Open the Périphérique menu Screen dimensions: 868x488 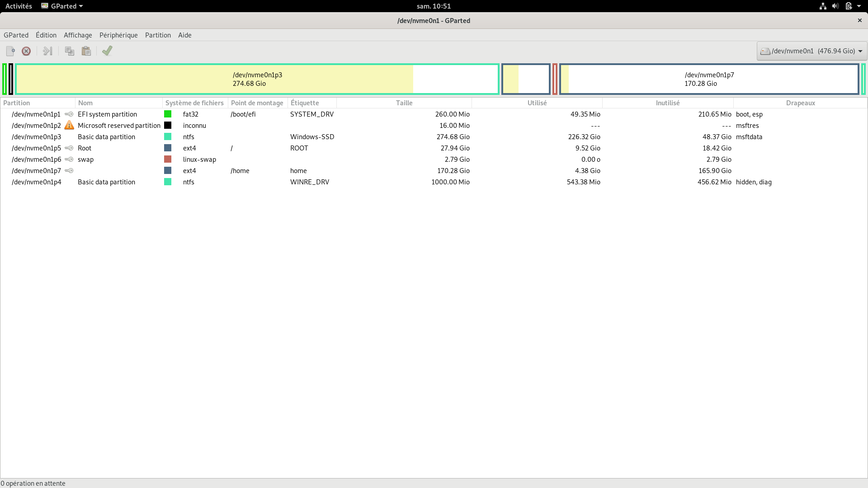coord(118,35)
